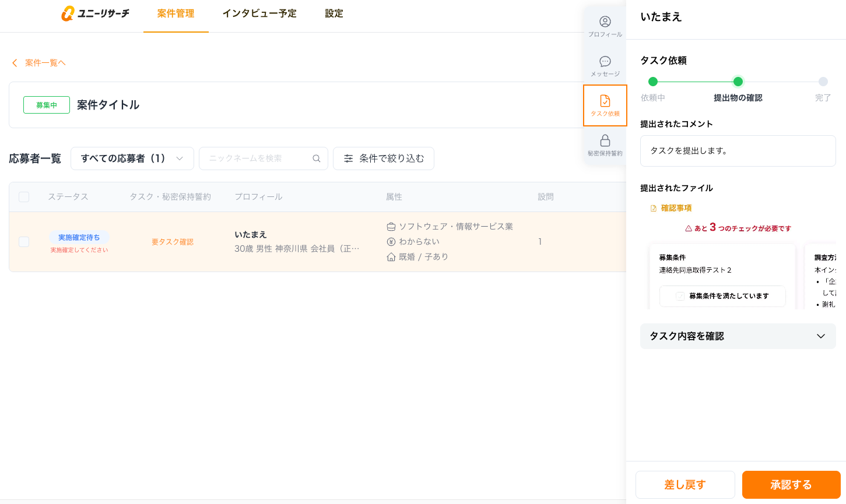Open the 設定 tab
846x504 pixels.
click(x=334, y=13)
